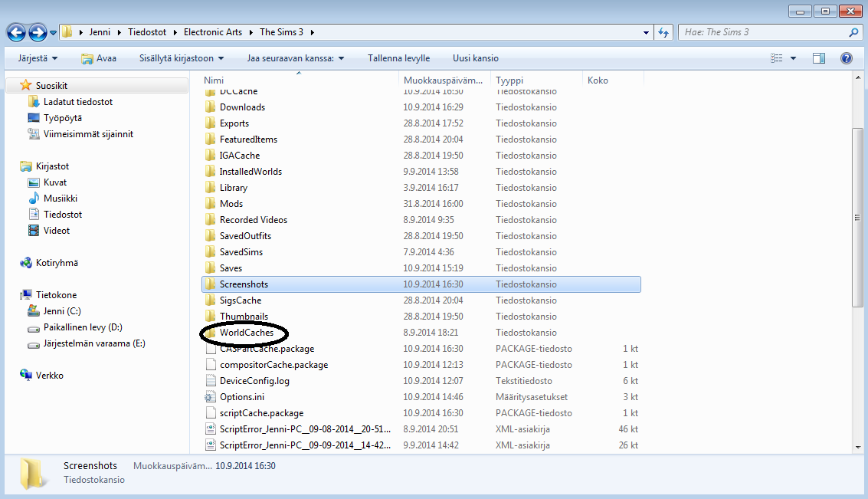Refresh the folder with address bar refresh icon
The height and width of the screenshot is (499, 868).
click(663, 32)
